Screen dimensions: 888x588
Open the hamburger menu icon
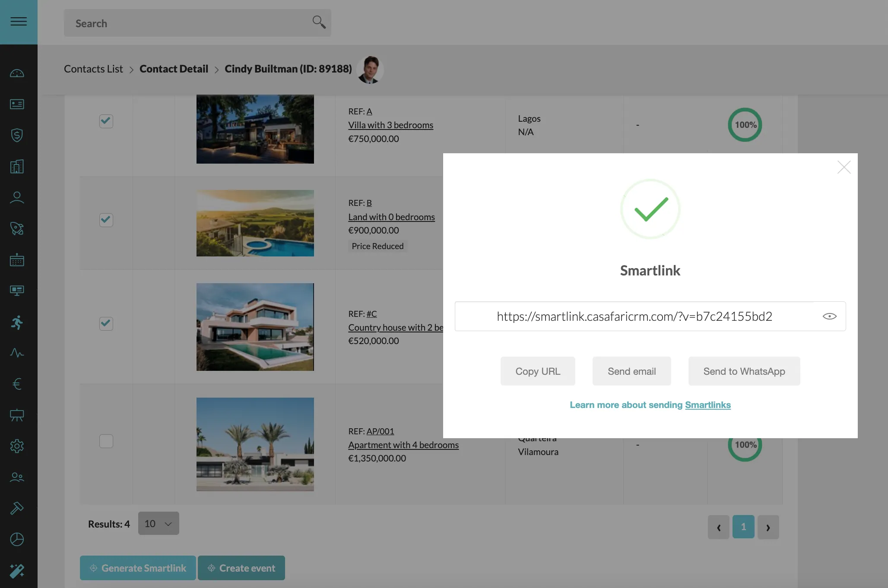click(19, 21)
